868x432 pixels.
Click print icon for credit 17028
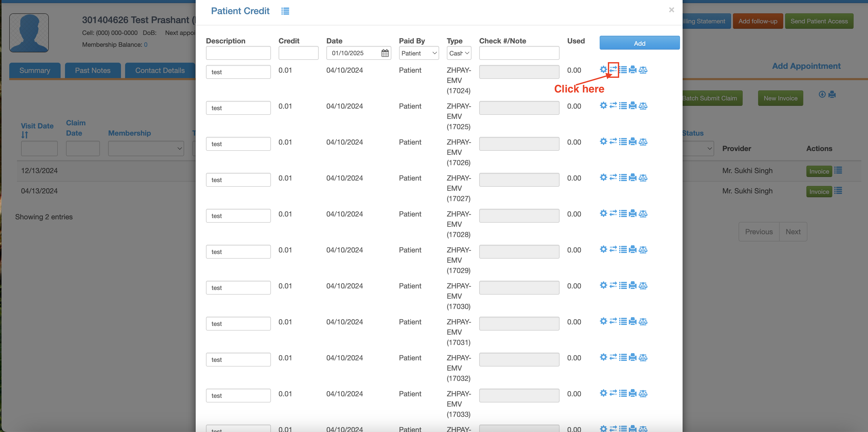pos(633,213)
